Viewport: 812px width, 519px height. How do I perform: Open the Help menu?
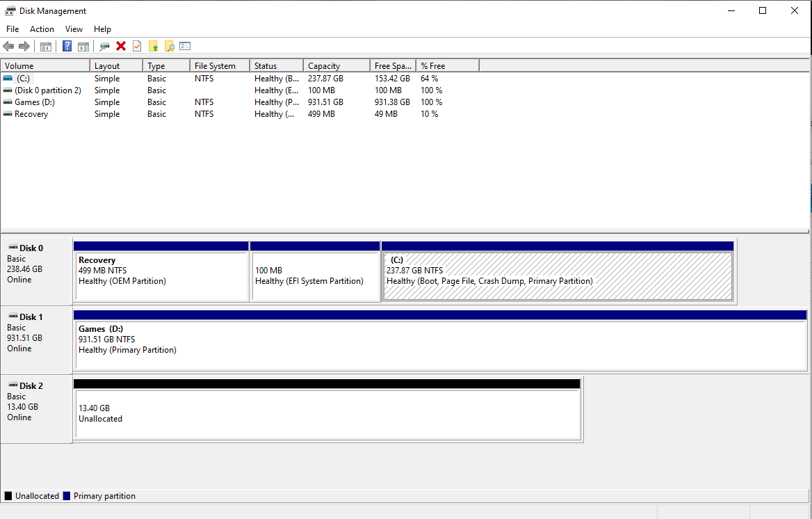coord(102,29)
